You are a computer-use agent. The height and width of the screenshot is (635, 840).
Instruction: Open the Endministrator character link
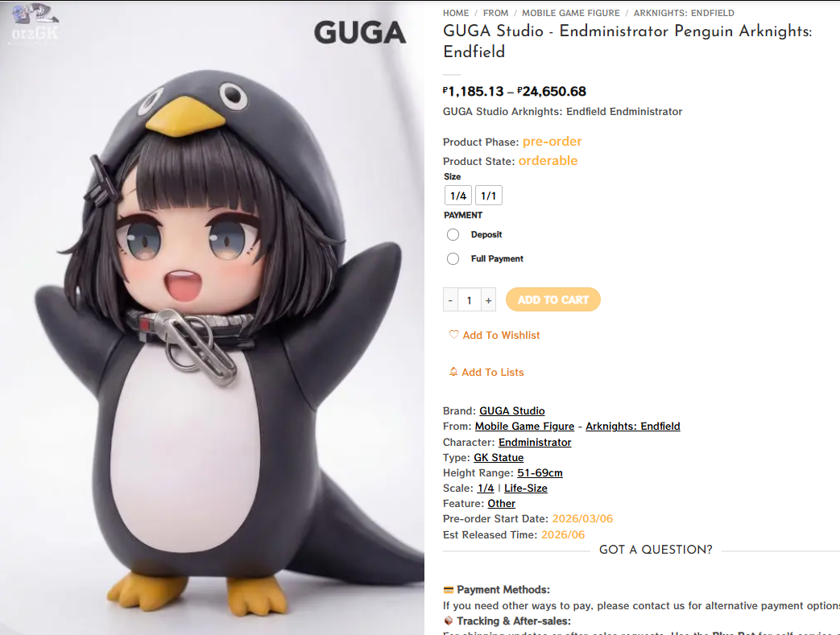coord(535,443)
